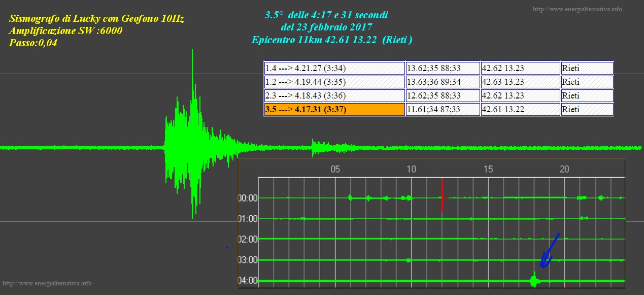Click the '04:00' hour label on the helicorder

[248, 281]
